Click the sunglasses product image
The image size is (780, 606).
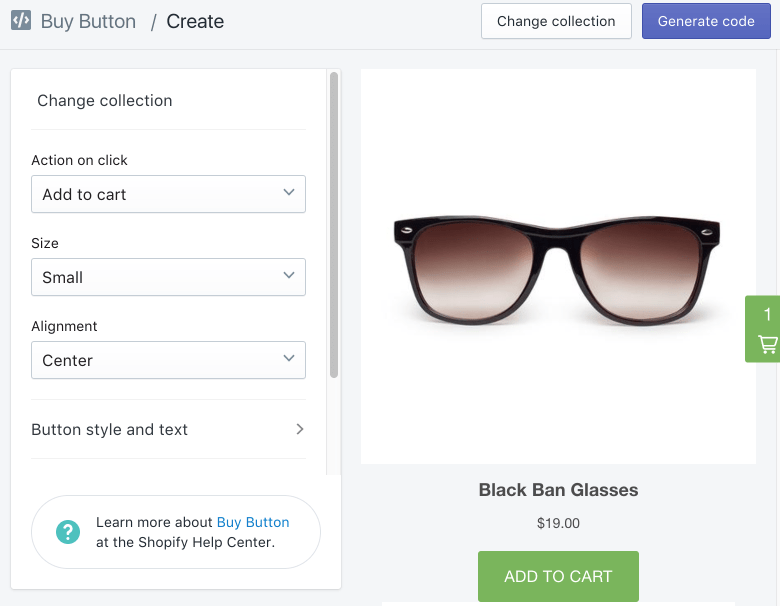(x=558, y=267)
